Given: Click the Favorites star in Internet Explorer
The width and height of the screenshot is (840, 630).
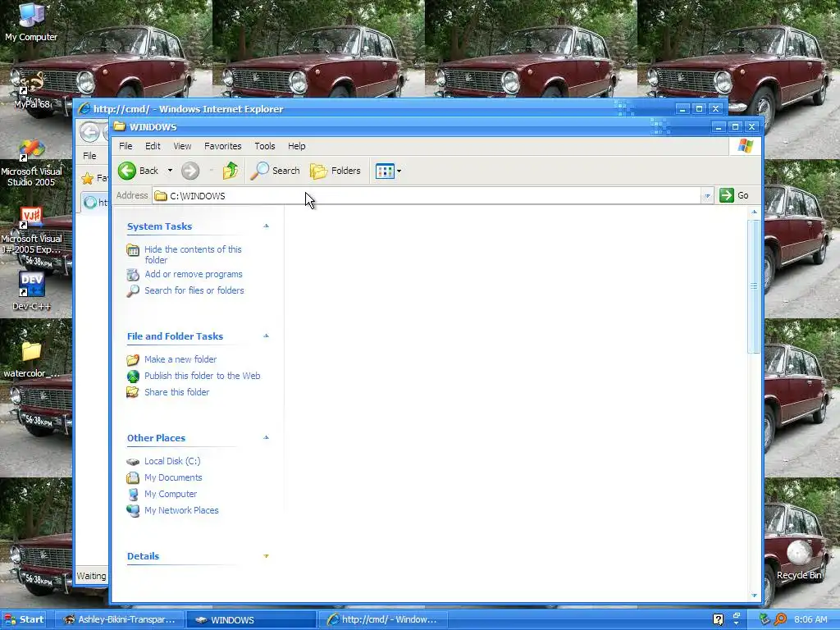Looking at the screenshot, I should [87, 178].
